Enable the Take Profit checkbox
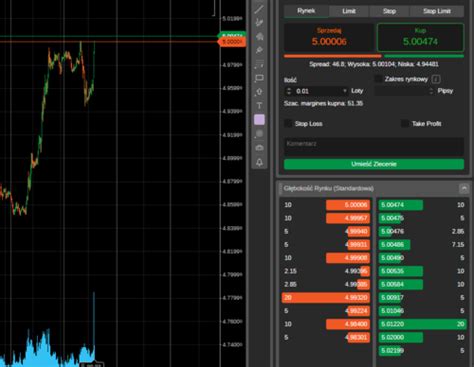 point(405,124)
